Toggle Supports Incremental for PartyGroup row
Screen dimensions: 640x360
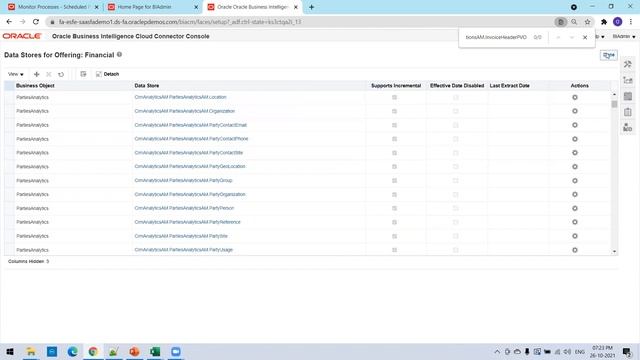tap(394, 180)
